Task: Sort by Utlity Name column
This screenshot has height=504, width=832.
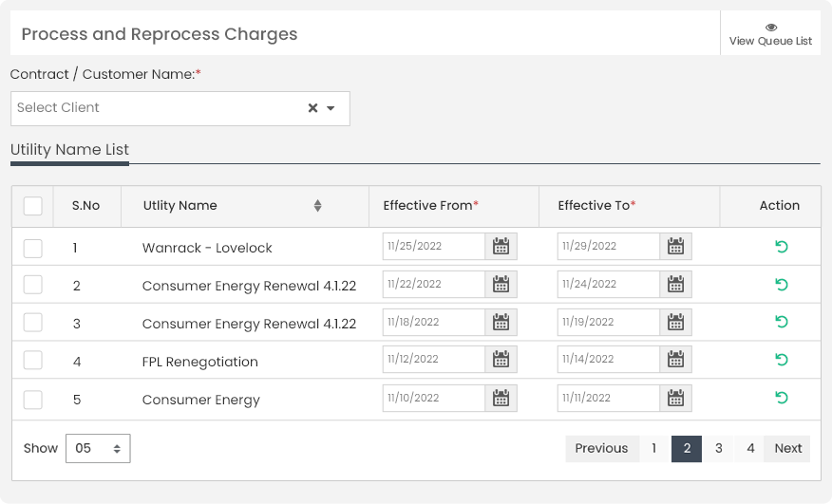Action: [317, 206]
